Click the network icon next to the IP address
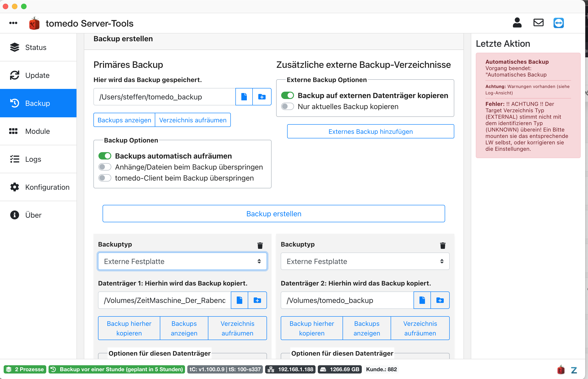 coord(271,369)
